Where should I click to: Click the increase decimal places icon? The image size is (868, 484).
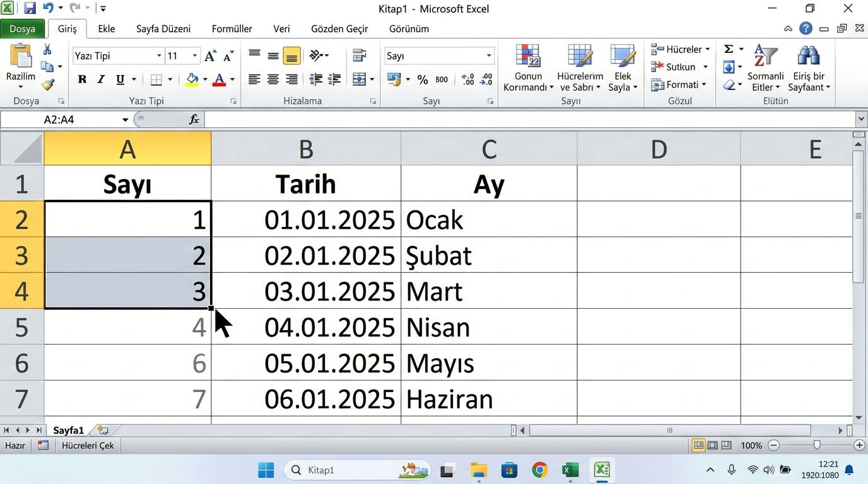(x=467, y=79)
